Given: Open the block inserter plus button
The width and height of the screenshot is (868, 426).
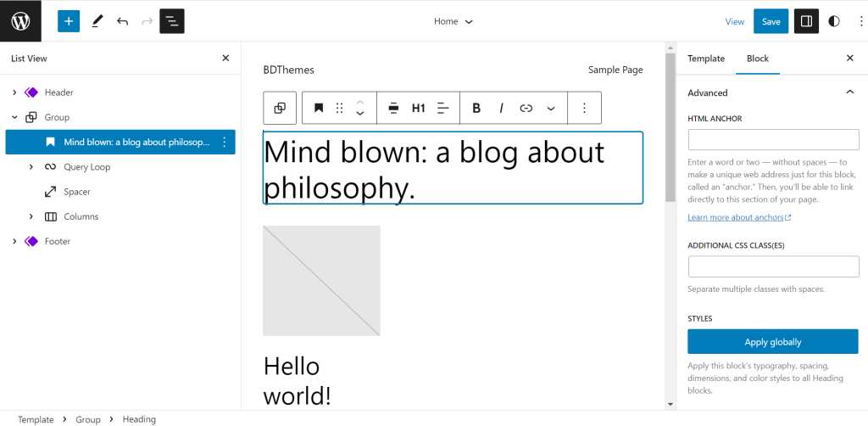Looking at the screenshot, I should coord(69,21).
